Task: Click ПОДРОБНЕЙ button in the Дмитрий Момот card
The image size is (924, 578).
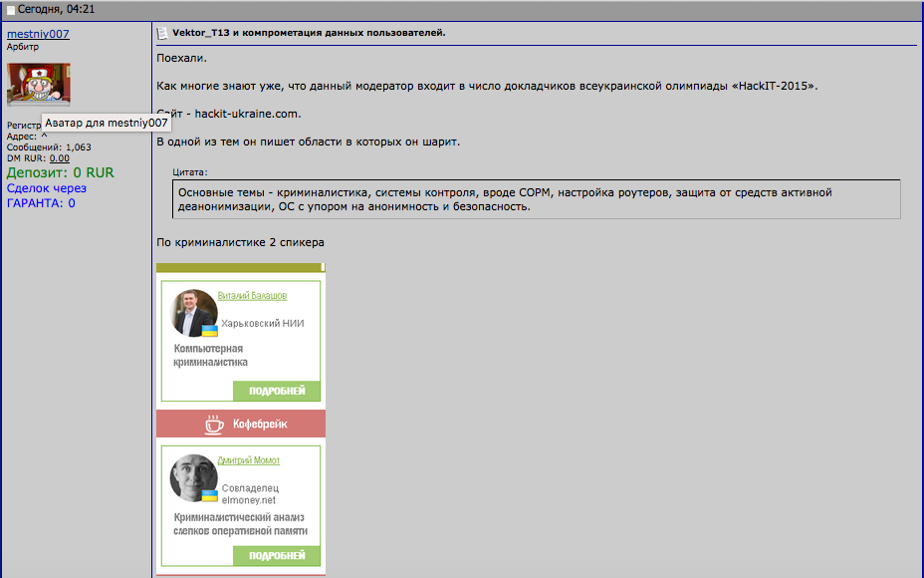Action: pos(277,556)
